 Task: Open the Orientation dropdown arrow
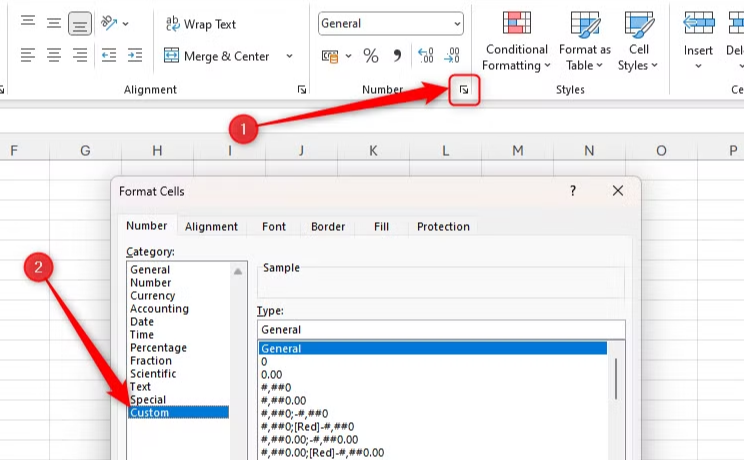pyautogui.click(x=125, y=24)
